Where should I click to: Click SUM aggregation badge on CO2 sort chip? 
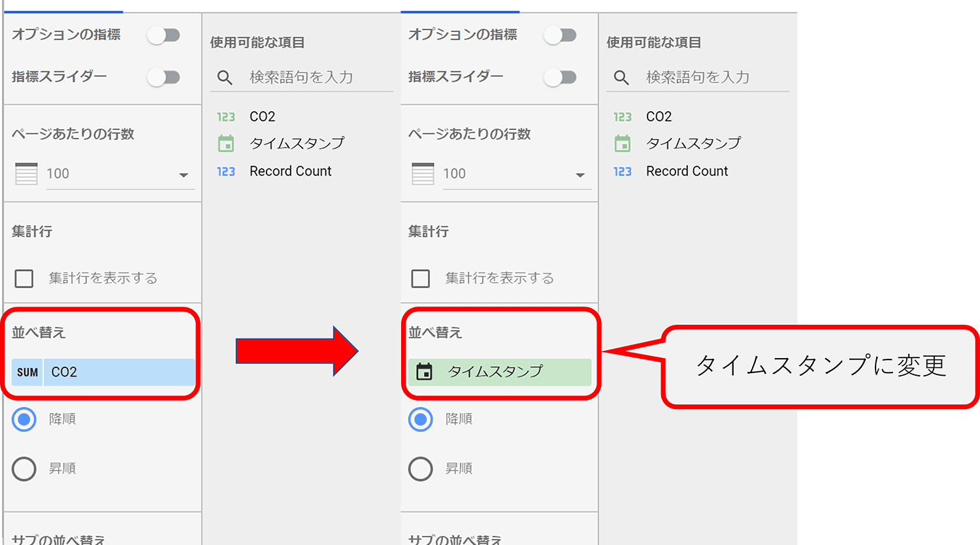pos(27,372)
